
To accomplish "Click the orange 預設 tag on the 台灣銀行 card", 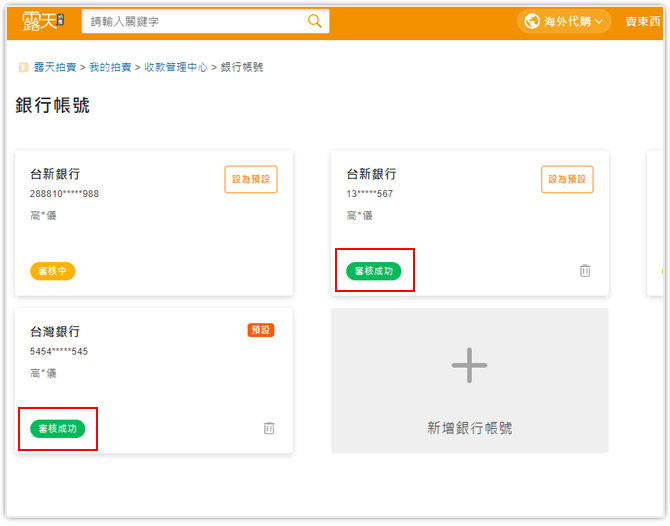I will [261, 330].
